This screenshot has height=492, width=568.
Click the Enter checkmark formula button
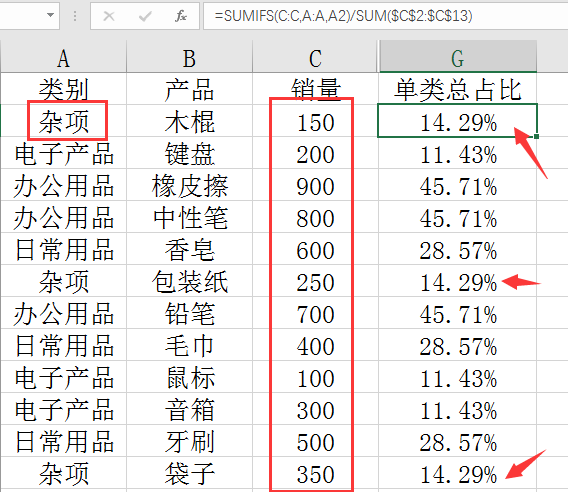click(x=145, y=16)
